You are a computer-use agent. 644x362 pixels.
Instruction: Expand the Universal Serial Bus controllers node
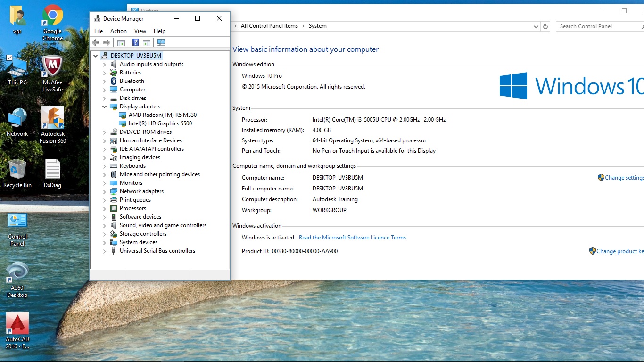105,251
